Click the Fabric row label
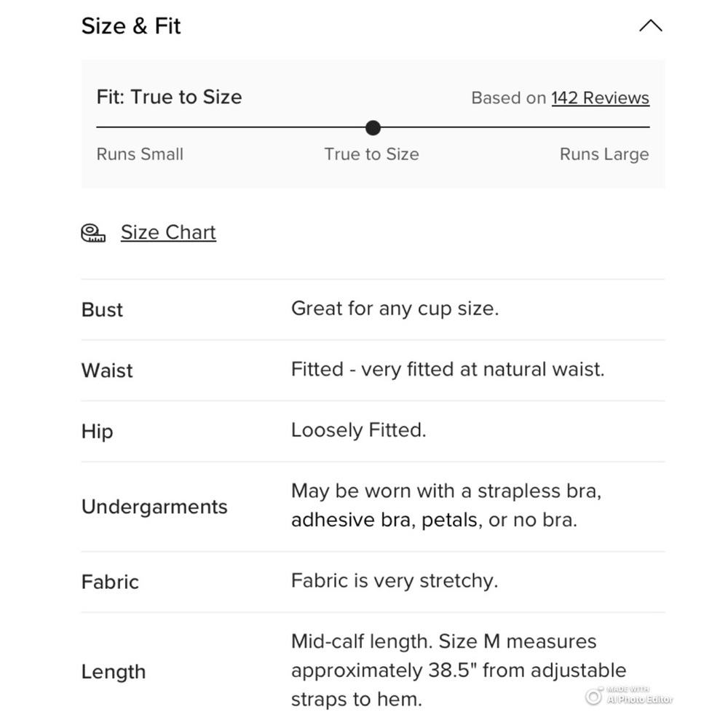The image size is (728, 728). [110, 582]
